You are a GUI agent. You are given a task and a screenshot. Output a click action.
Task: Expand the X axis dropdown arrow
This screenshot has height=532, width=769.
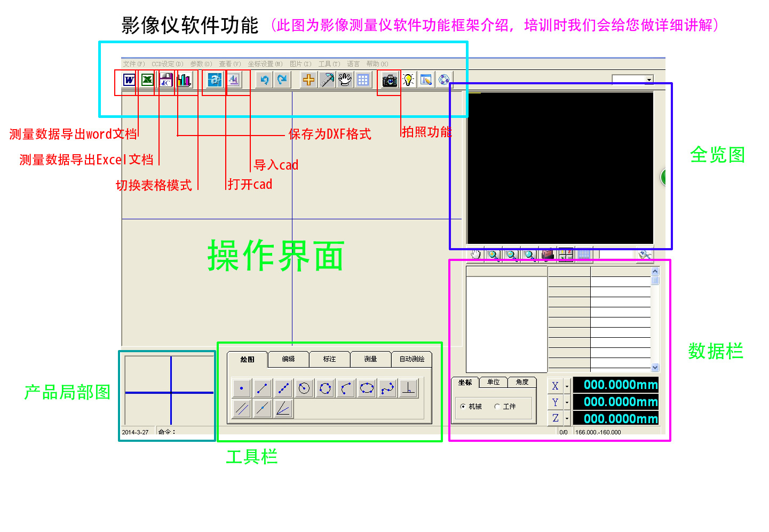point(567,386)
